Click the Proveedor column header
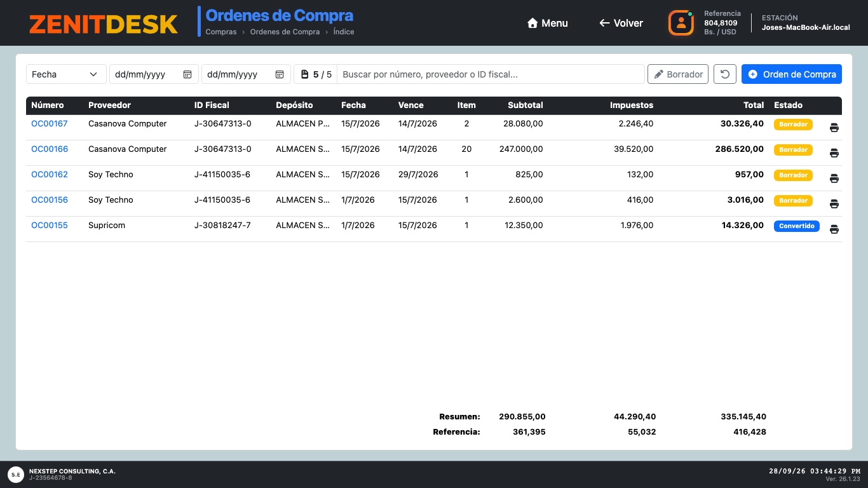868x488 pixels. click(109, 105)
